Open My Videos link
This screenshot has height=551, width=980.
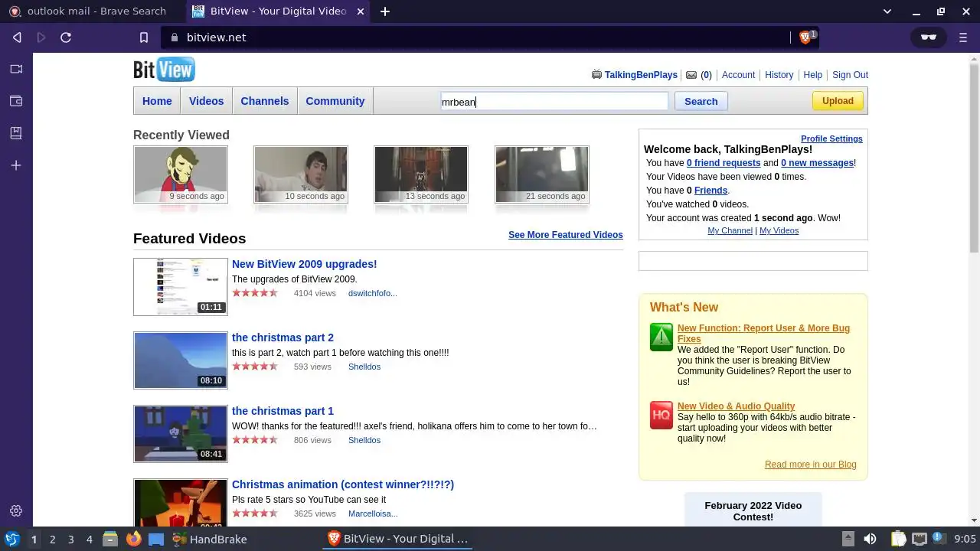[x=779, y=230]
